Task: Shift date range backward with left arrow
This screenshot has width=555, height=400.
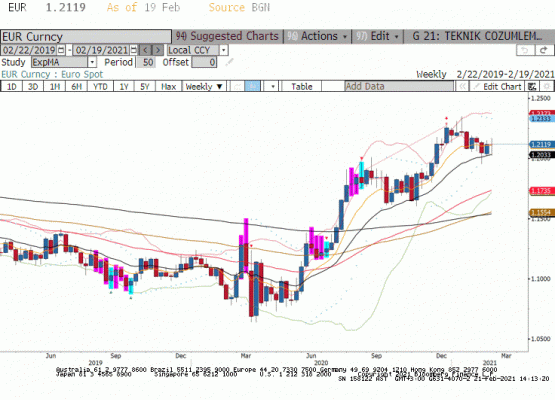Action: pyautogui.click(x=145, y=50)
